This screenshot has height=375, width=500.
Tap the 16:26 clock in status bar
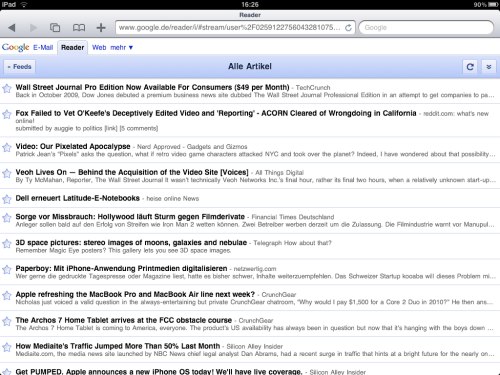250,4
